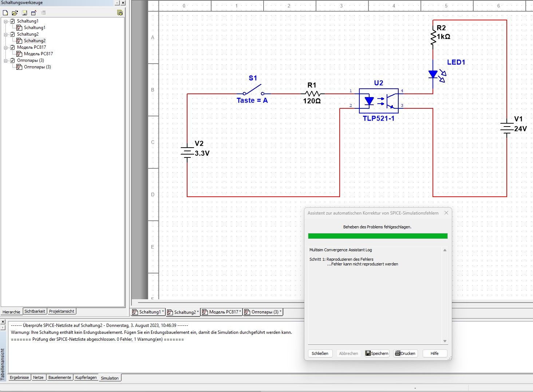Save the design using the floppy disk icon
The image size is (533, 392).
tap(24, 12)
